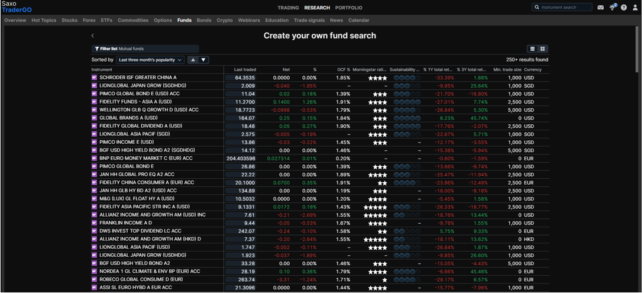Screen dimensions: 644x293
Task: Open the Overview tab
Action: pos(15,20)
